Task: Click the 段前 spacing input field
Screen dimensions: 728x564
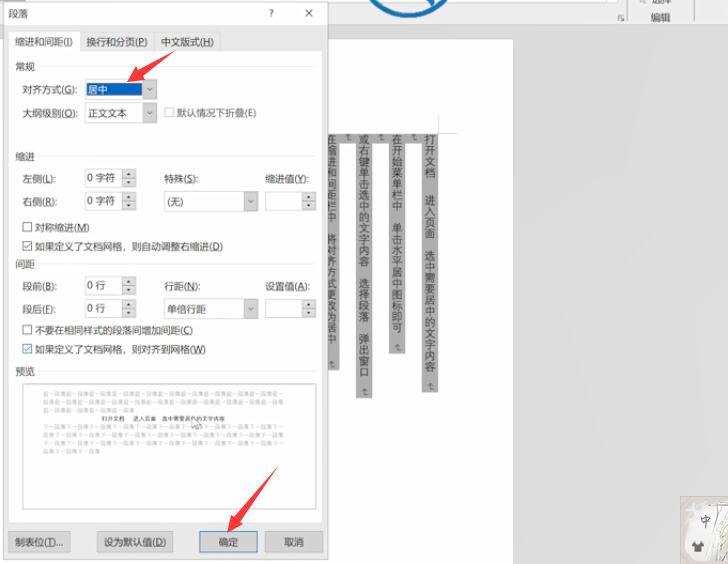Action: tap(104, 285)
